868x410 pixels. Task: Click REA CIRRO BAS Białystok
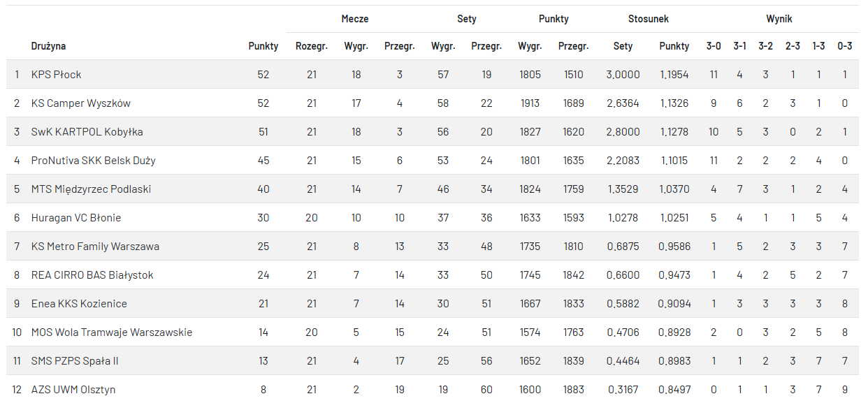[92, 275]
